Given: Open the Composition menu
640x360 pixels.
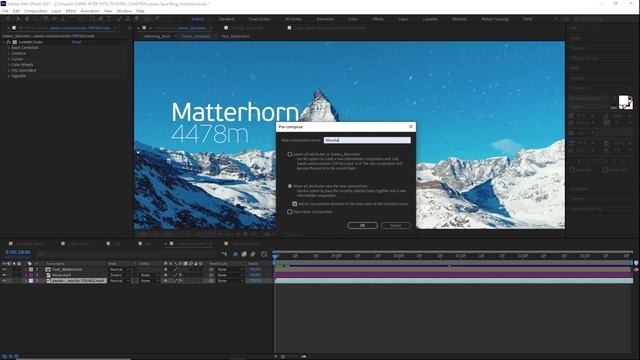Looking at the screenshot, I should point(36,11).
